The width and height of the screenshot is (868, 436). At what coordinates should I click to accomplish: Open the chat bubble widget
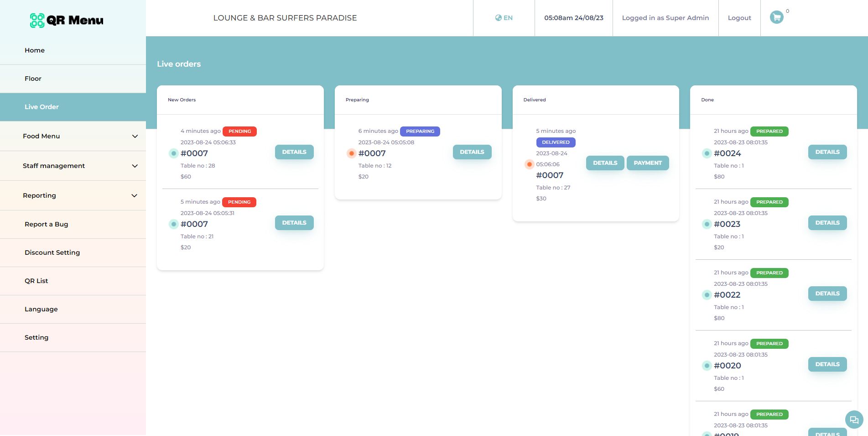click(854, 420)
